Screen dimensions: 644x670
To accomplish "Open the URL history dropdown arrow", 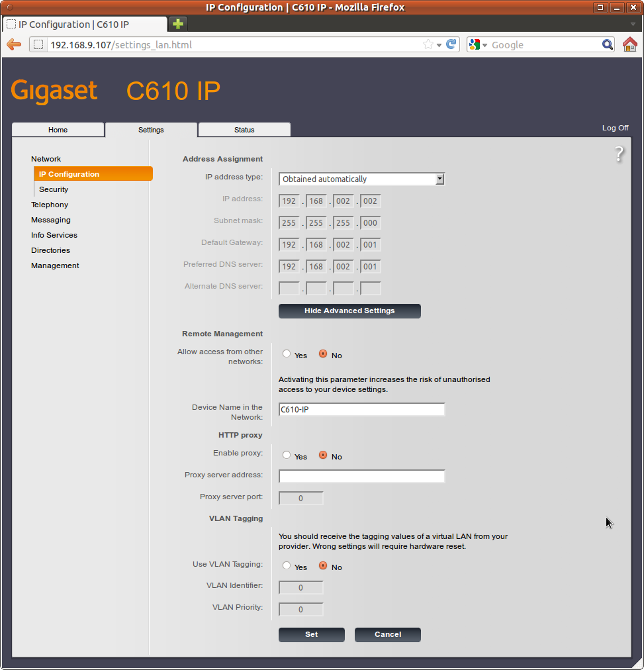I will (x=439, y=45).
